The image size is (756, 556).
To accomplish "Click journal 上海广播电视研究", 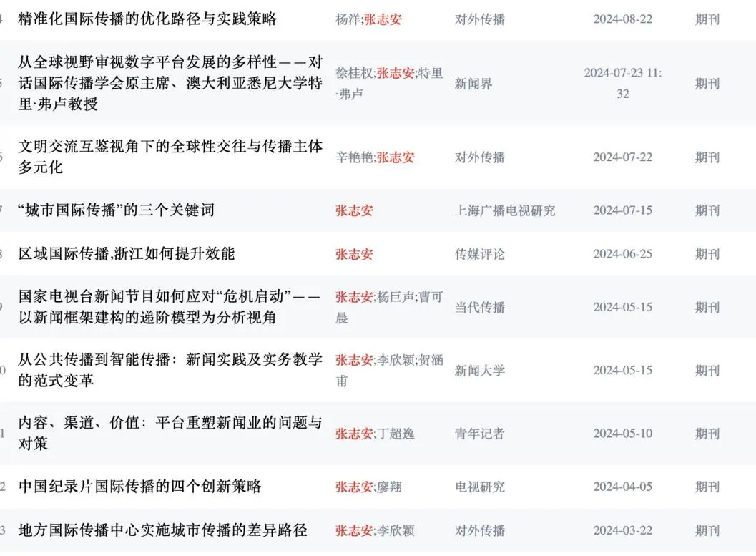I will 505,210.
